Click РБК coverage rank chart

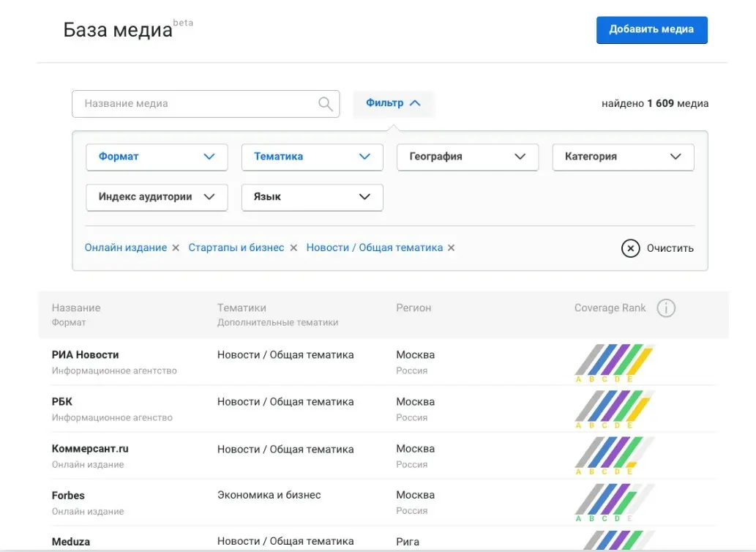coord(615,410)
